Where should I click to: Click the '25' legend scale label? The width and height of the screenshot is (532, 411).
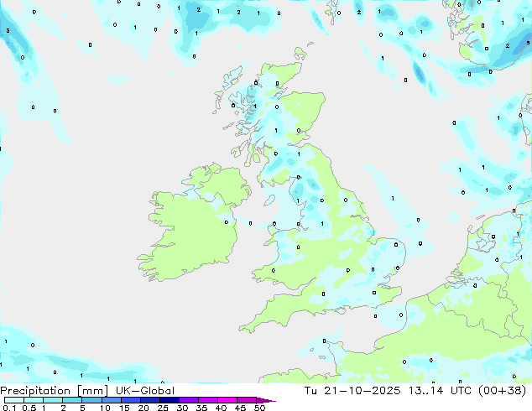point(163,408)
